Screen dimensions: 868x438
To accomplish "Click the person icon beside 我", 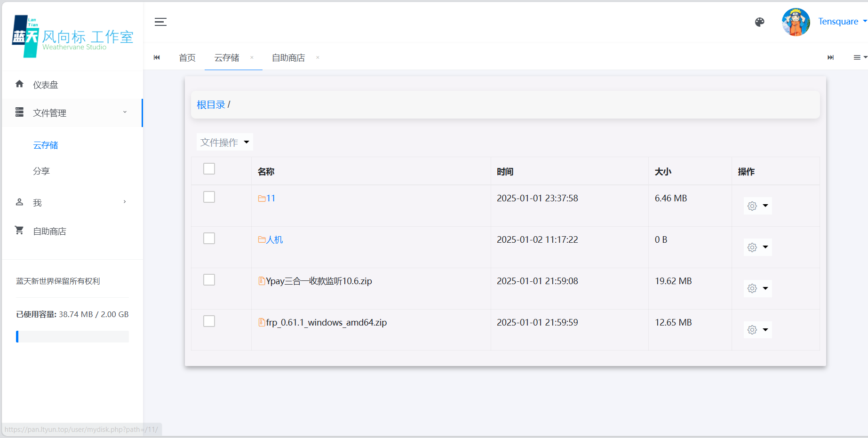I will tap(19, 202).
